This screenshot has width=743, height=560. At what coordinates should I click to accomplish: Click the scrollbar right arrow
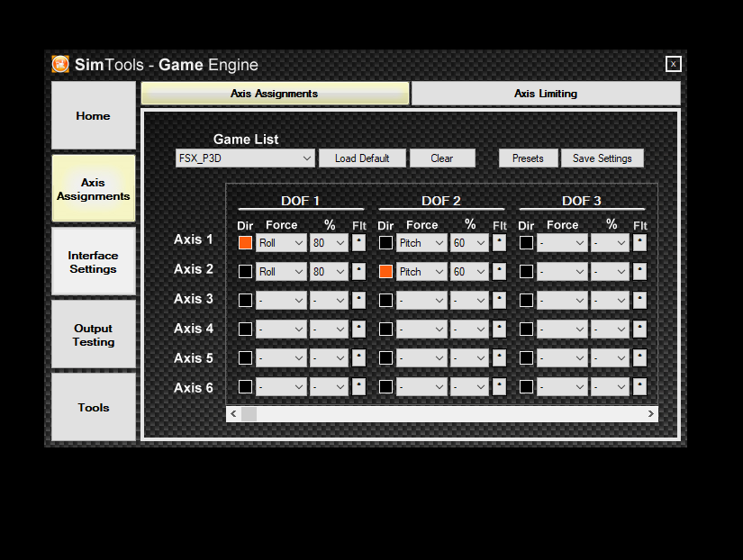point(650,413)
